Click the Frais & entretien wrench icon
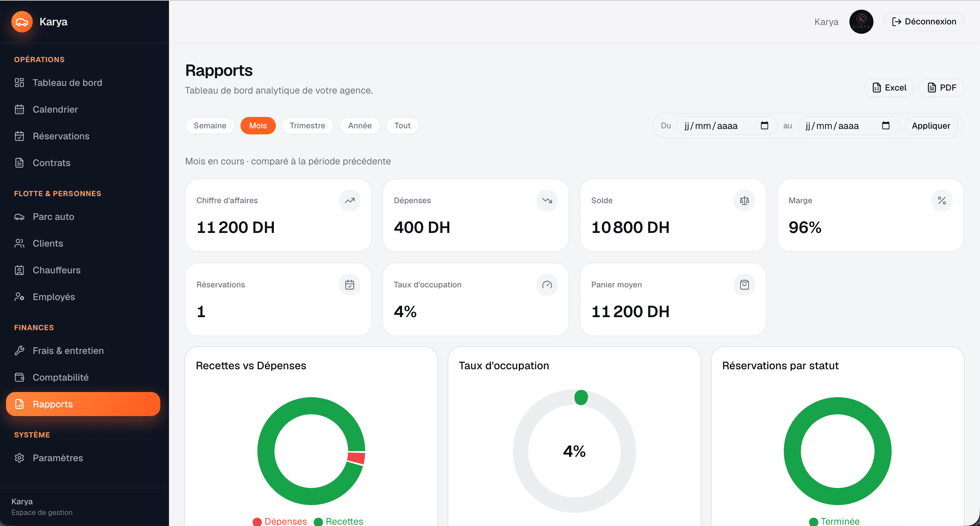The image size is (980, 526). point(19,351)
